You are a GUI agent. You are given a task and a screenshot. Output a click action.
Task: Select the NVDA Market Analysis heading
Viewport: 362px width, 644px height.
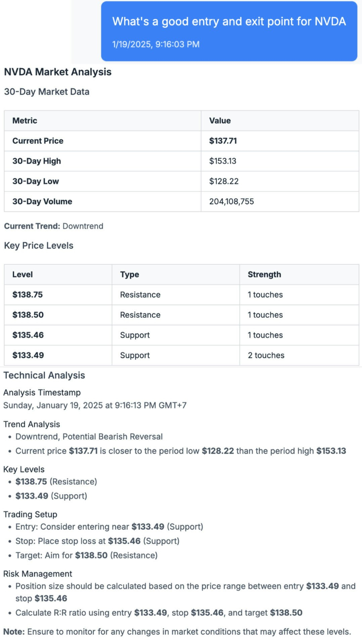click(58, 72)
